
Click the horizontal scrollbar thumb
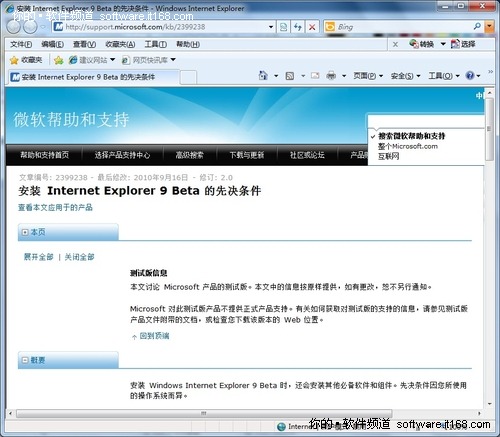coord(204,413)
